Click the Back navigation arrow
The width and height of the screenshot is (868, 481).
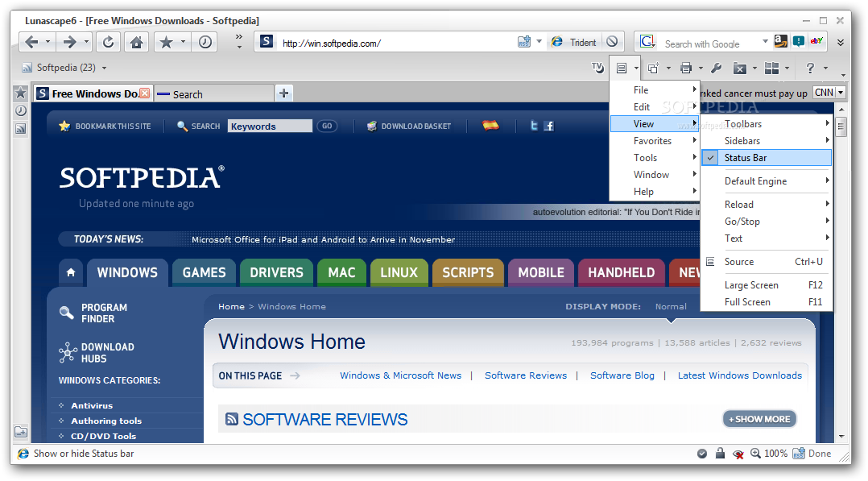click(x=32, y=42)
